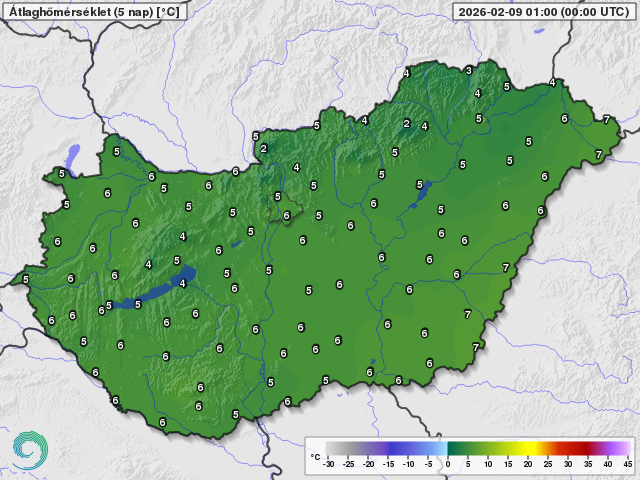Click Lake Fertő near the northwest border
Image resolution: width=640 pixels, height=480 pixels.
(x=71, y=156)
